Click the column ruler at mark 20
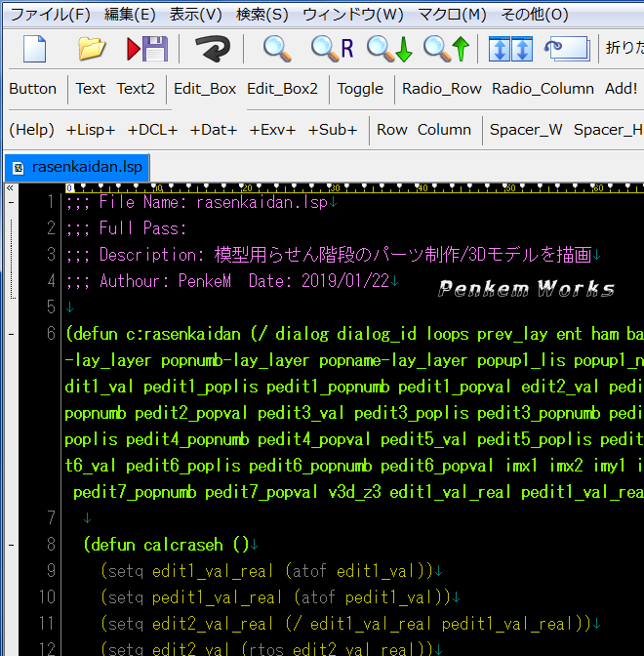644x656 pixels. click(x=247, y=187)
